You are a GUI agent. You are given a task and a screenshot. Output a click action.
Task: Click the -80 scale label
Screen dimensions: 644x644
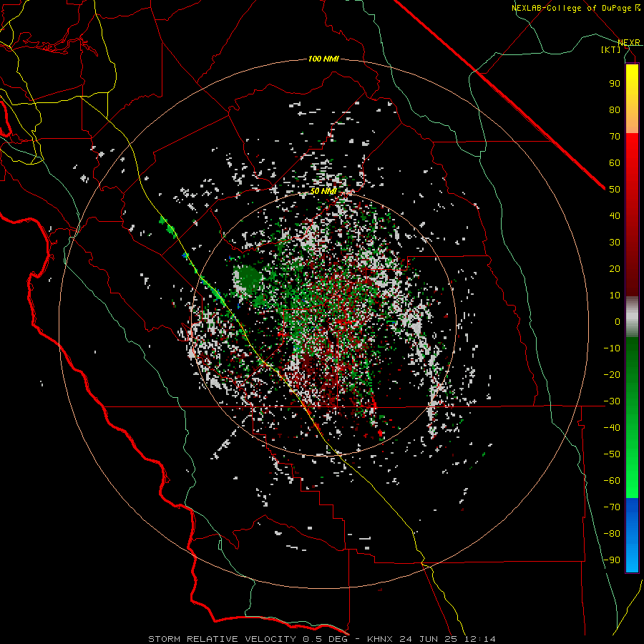click(x=612, y=534)
